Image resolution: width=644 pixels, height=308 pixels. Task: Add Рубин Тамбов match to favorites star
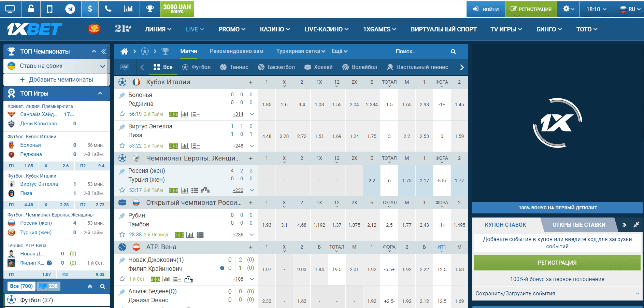click(x=122, y=235)
